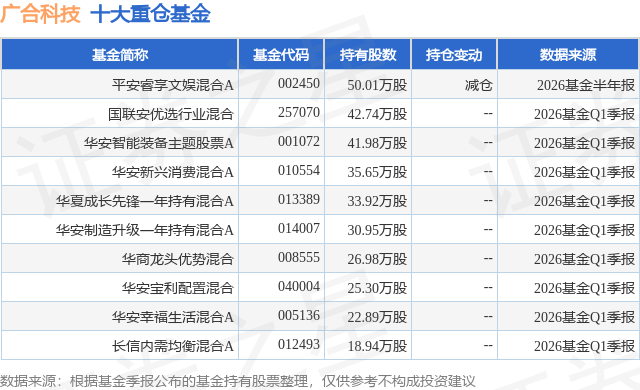Click the 减仓 position change cell
640x390 pixels.
pos(478,85)
